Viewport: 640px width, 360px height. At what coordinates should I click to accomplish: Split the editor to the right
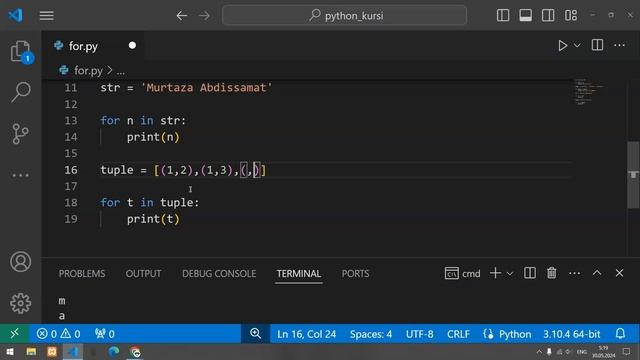[x=597, y=45]
